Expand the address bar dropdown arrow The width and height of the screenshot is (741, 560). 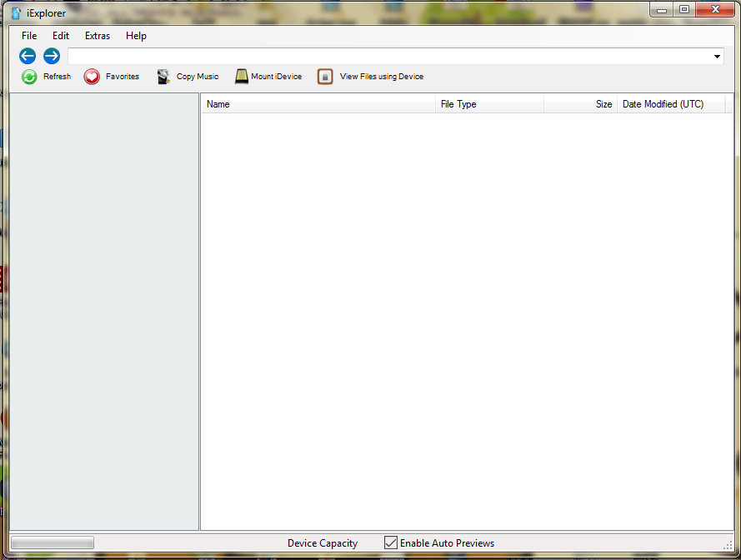(717, 57)
